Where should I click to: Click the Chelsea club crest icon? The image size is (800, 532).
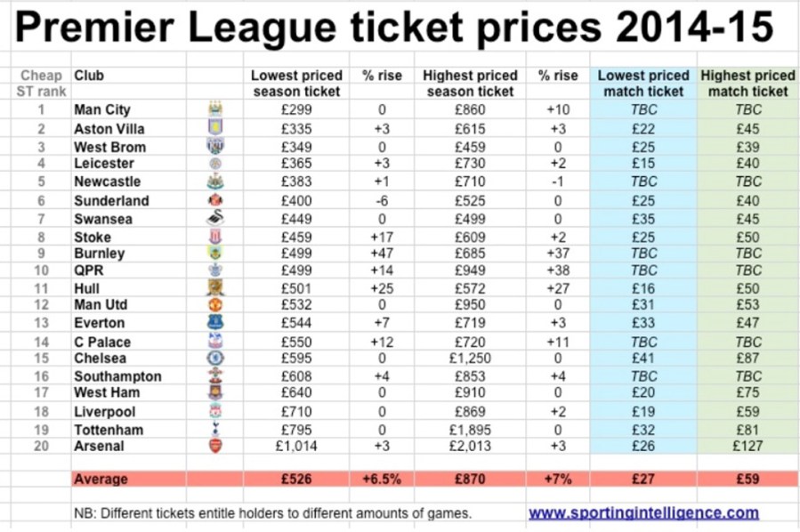point(214,359)
